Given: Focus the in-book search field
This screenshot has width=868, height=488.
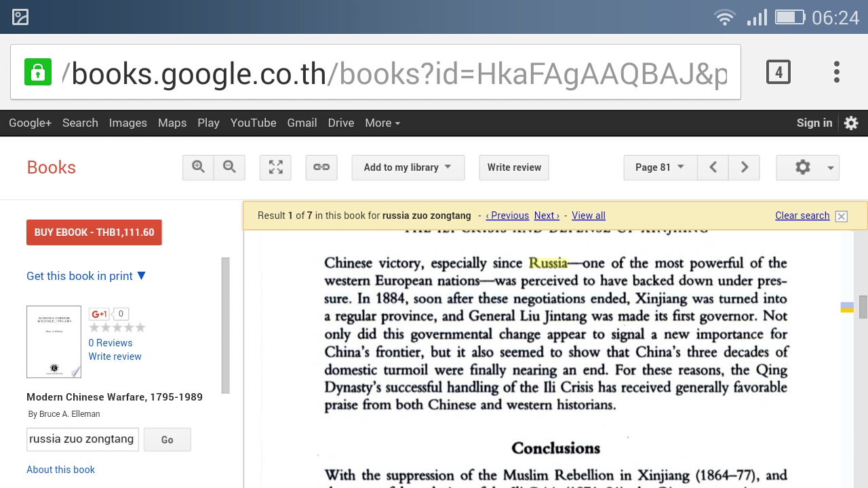Looking at the screenshot, I should [x=83, y=439].
